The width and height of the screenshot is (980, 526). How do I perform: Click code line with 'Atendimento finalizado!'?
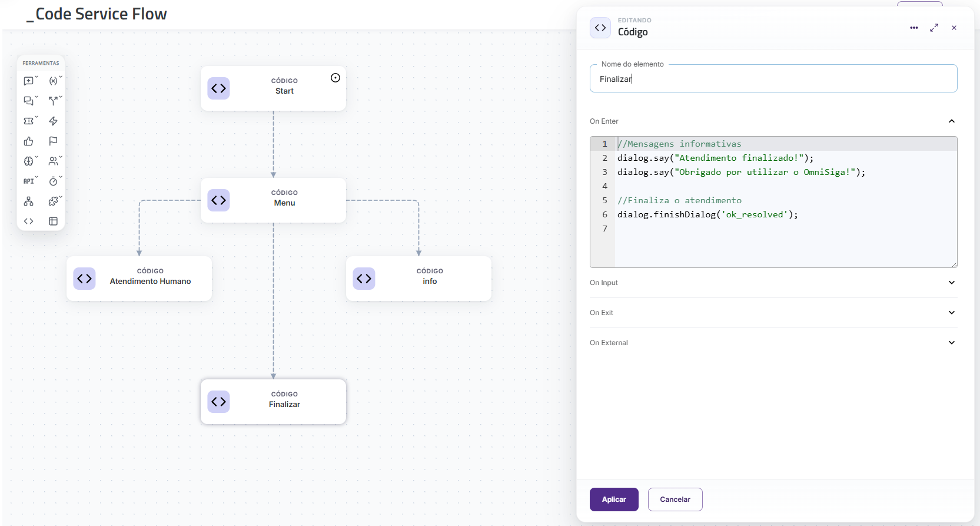pos(715,158)
